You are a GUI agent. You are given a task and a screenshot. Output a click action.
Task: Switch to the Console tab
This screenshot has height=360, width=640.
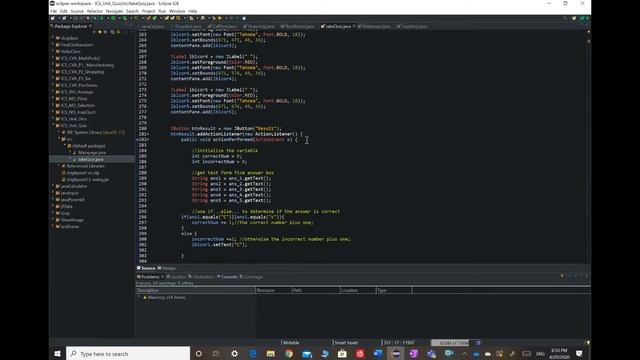click(227, 277)
